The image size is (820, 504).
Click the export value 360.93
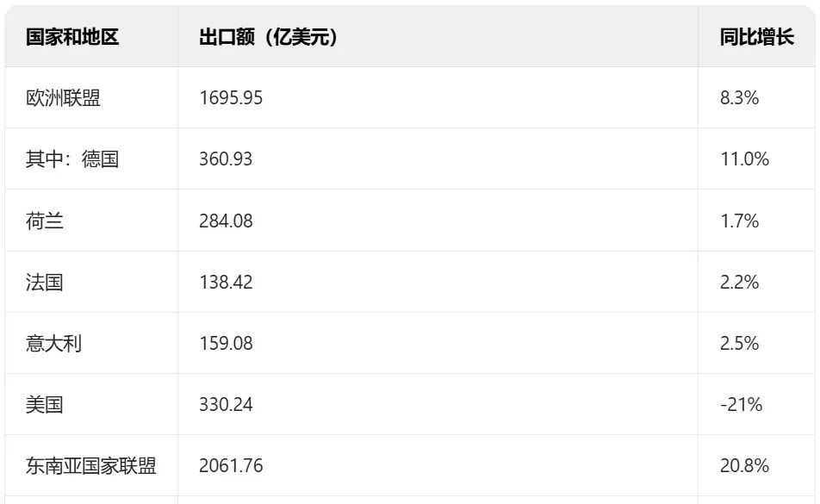(226, 159)
